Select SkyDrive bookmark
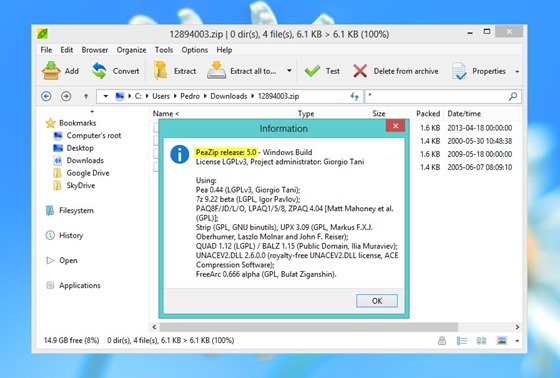This screenshot has height=378, width=560. click(x=81, y=185)
